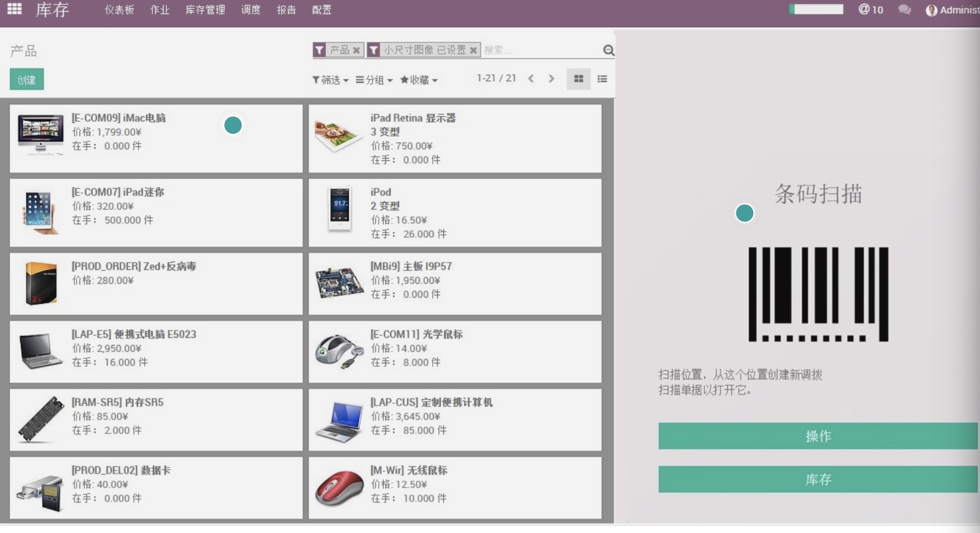Open the 作业 menu
This screenshot has width=980, height=533.
click(160, 10)
